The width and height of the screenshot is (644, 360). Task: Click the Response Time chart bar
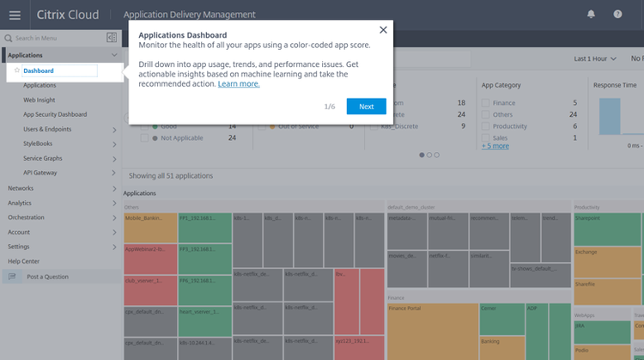click(610, 116)
